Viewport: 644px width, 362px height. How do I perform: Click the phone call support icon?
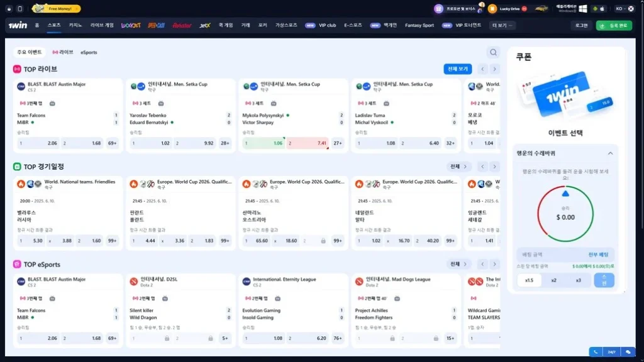click(596, 352)
